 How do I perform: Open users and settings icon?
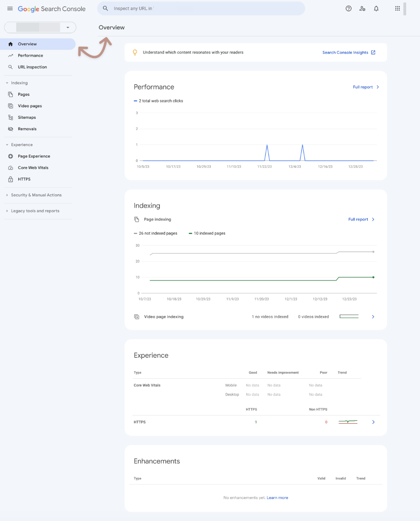(362, 8)
